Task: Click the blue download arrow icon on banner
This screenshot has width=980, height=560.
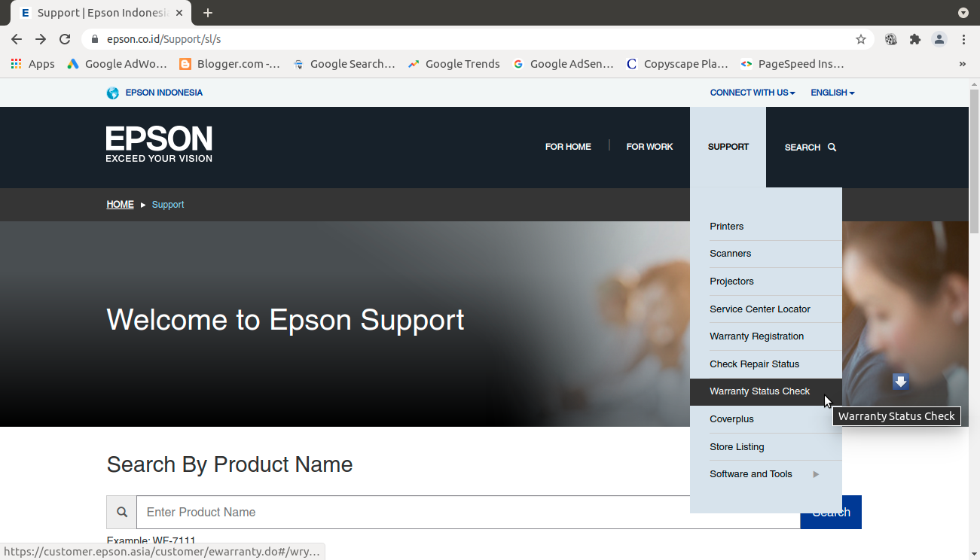Action: pos(901,382)
